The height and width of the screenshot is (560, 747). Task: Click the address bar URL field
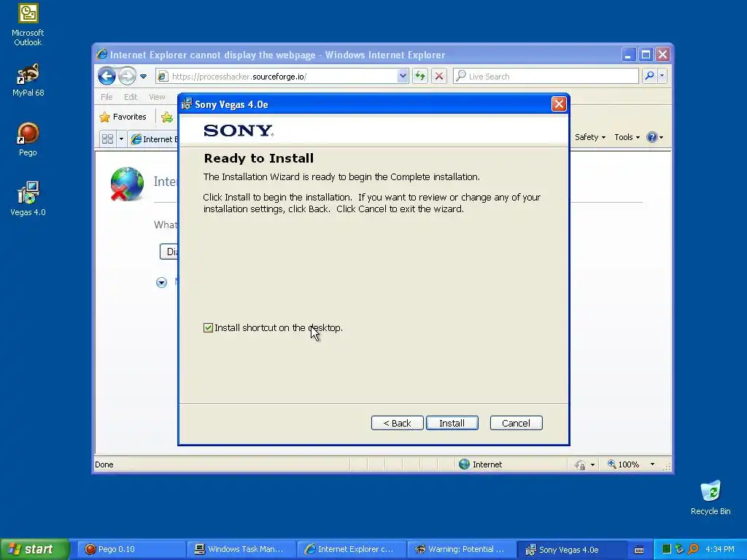(283, 76)
